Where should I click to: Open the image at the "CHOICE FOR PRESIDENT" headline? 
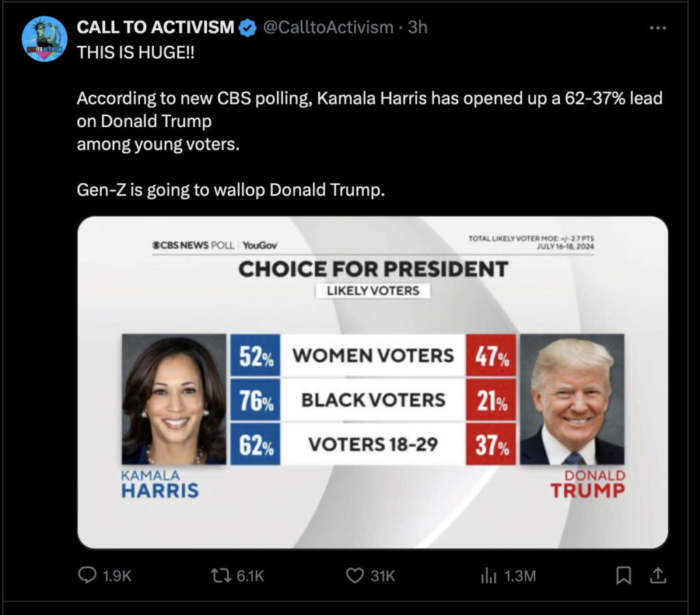pos(373,269)
